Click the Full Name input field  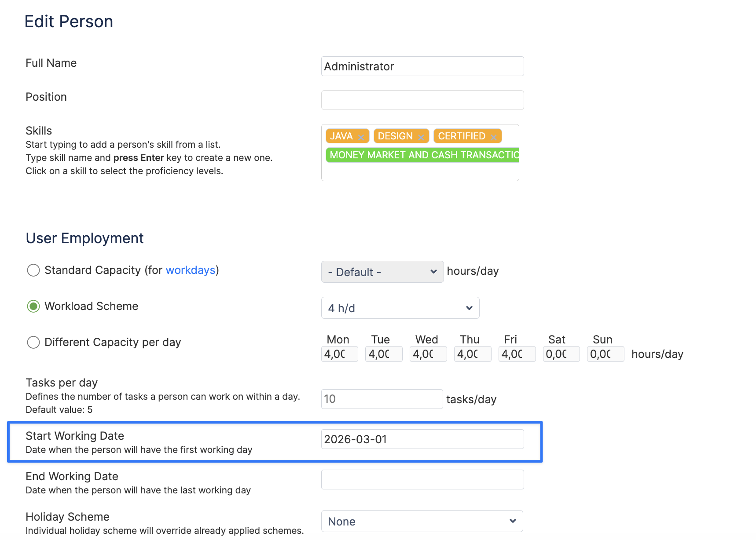click(x=422, y=66)
